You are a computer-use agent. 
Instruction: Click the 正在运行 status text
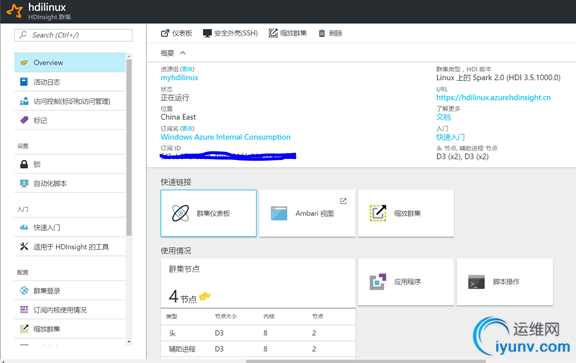point(175,97)
